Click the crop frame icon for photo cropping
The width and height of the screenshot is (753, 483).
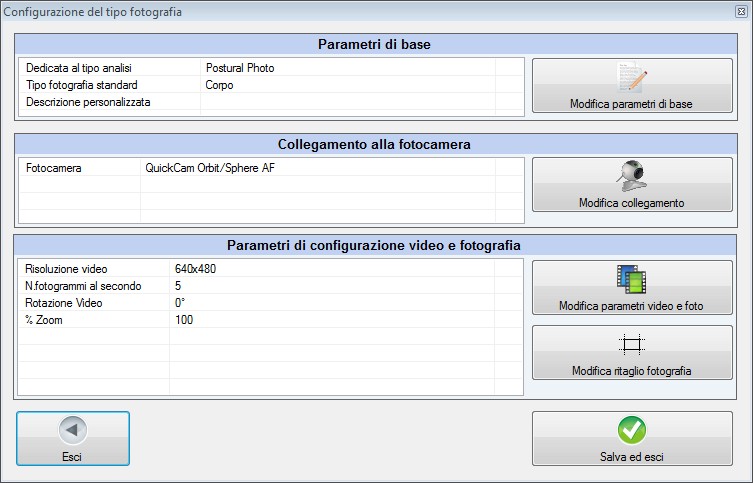tap(632, 344)
